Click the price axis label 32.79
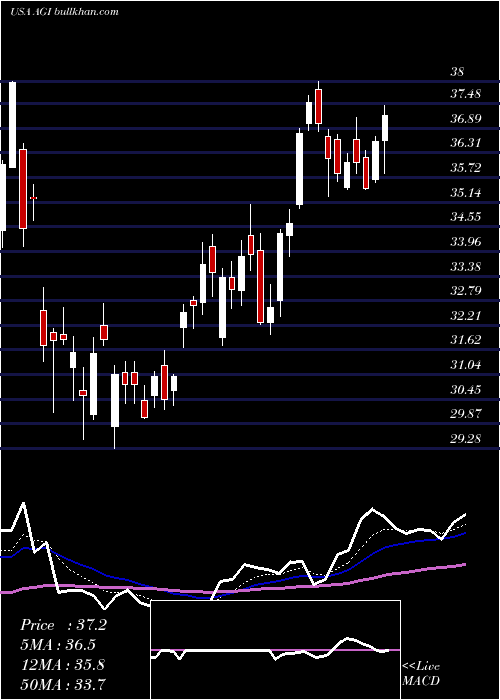This screenshot has width=500, height=700. tap(466, 291)
